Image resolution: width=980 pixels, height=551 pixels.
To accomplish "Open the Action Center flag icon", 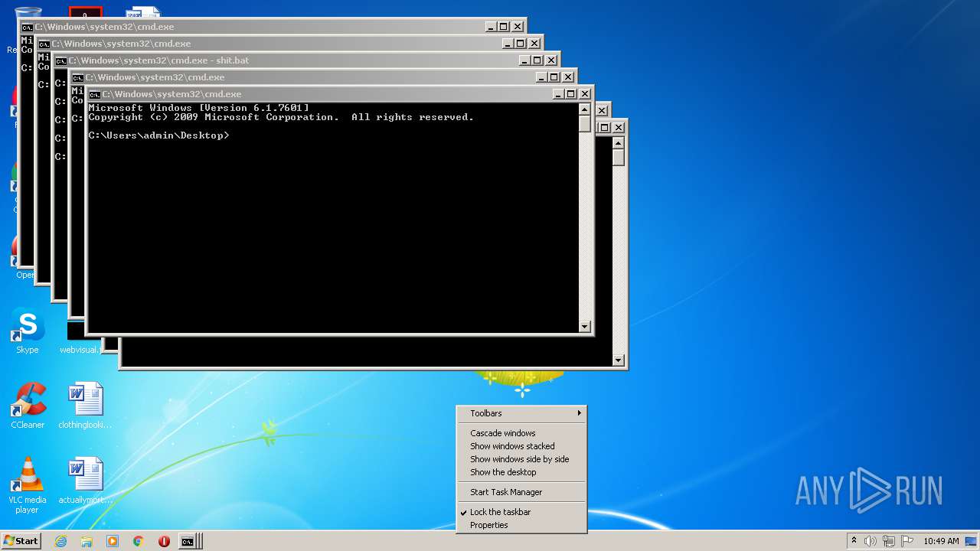I will point(907,541).
